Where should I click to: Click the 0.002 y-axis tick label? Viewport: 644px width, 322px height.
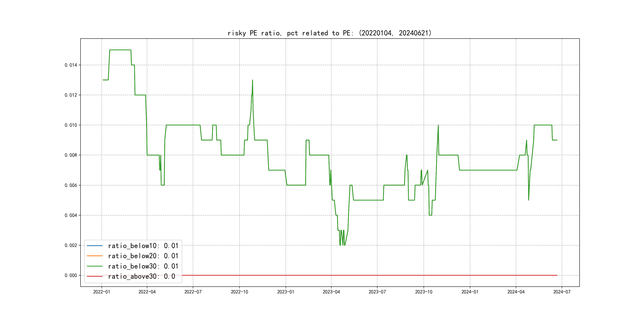(x=71, y=245)
